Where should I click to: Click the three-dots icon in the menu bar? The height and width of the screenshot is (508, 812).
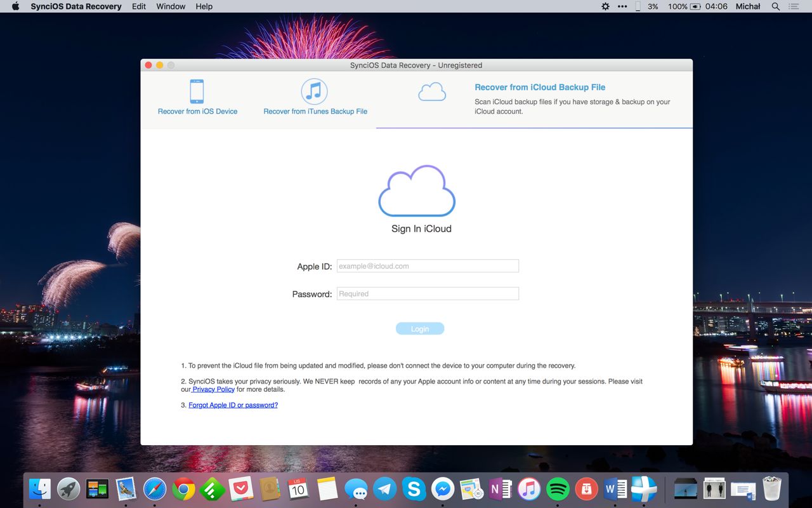(622, 6)
